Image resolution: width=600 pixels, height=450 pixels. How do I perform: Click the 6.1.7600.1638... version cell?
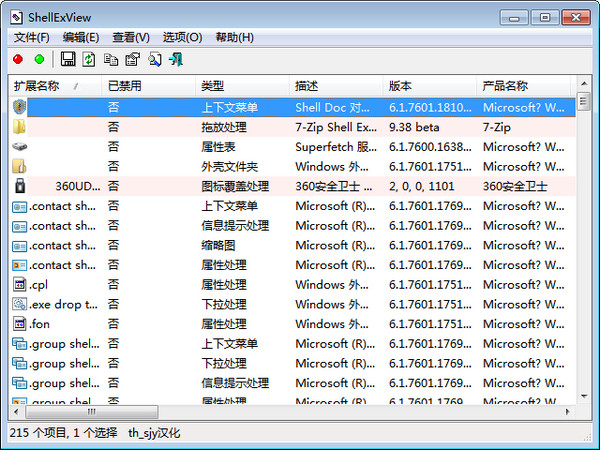click(x=430, y=147)
